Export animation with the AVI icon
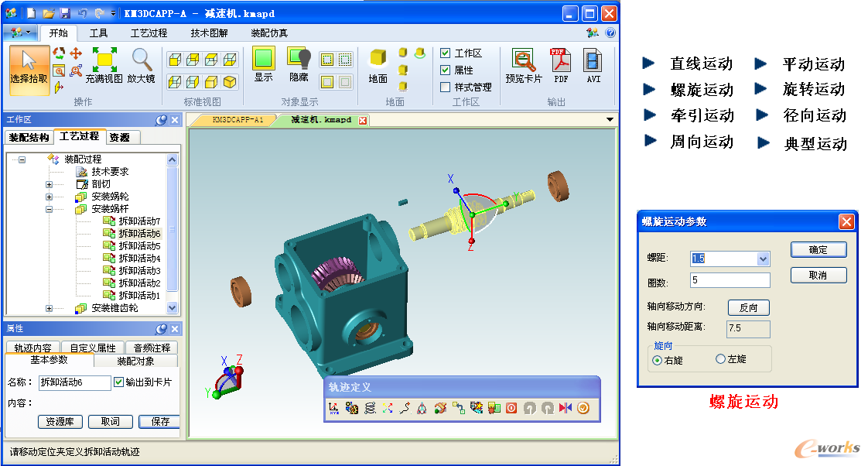Image resolution: width=868 pixels, height=466 pixels. coord(593,65)
